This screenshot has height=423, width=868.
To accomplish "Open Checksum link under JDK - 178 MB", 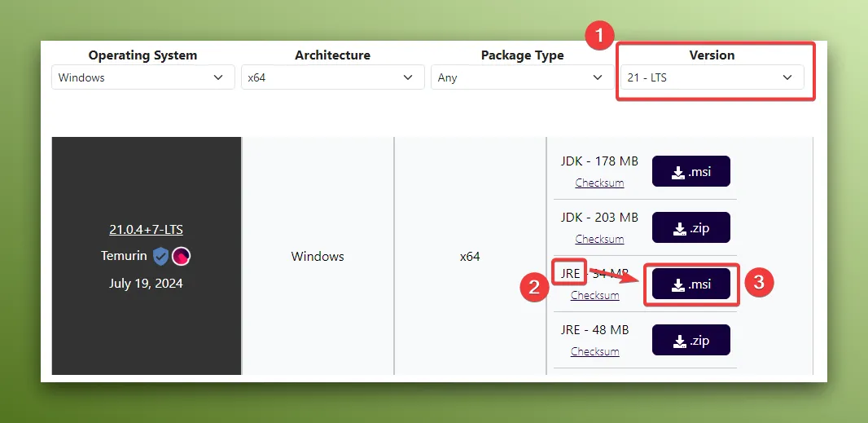I will (599, 183).
